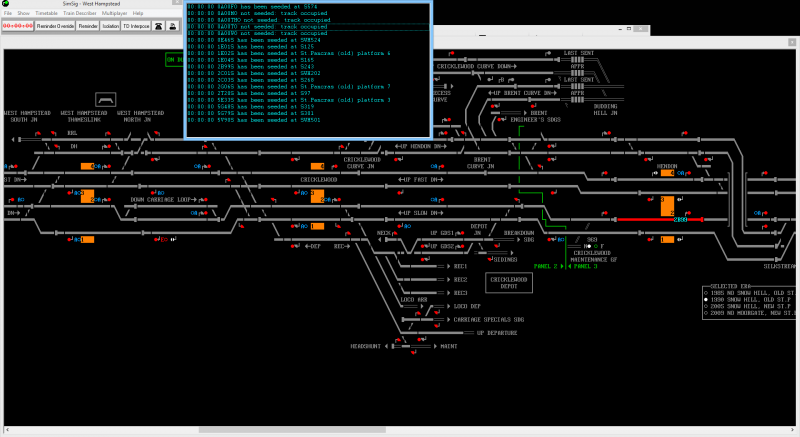Jump to Panel 3 via the green link
800x437 pixels.
[x=582, y=266]
